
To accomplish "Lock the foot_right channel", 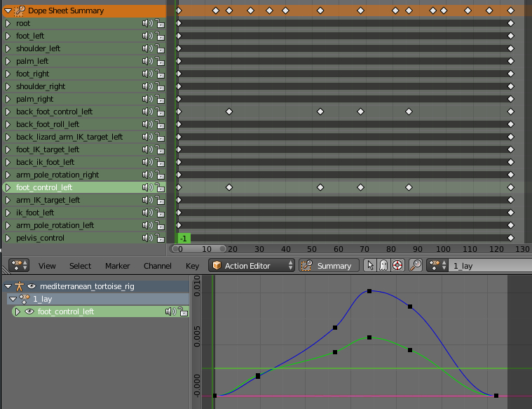I will pyautogui.click(x=160, y=74).
